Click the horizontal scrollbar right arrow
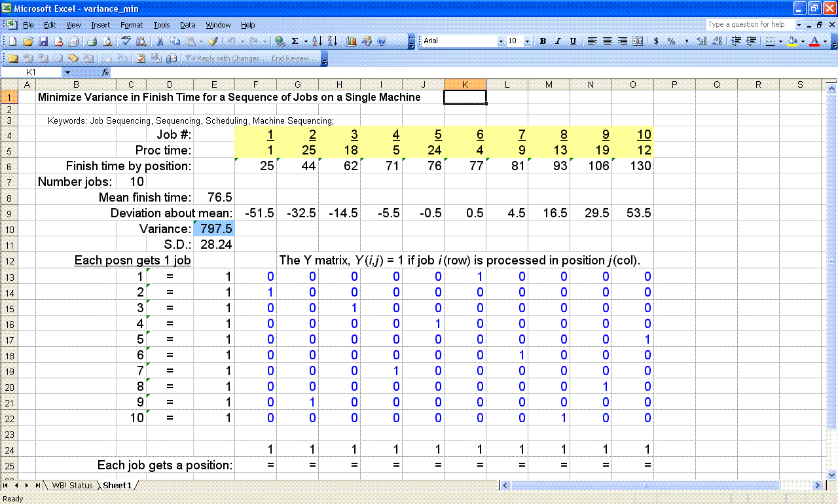 (x=817, y=485)
